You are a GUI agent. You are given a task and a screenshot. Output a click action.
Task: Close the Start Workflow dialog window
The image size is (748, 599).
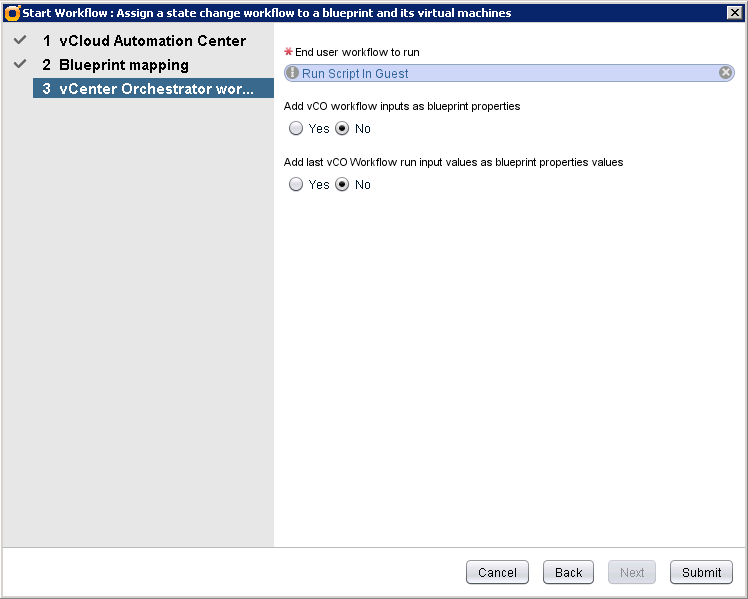click(733, 13)
